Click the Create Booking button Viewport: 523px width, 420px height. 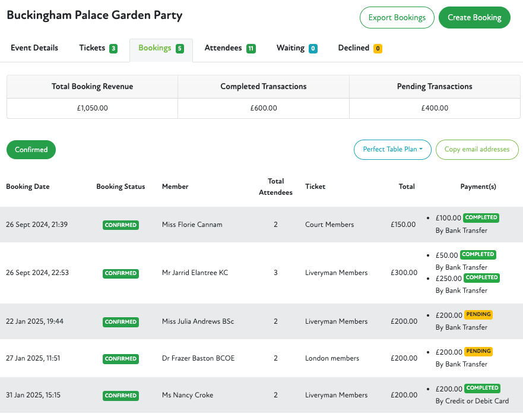[474, 17]
